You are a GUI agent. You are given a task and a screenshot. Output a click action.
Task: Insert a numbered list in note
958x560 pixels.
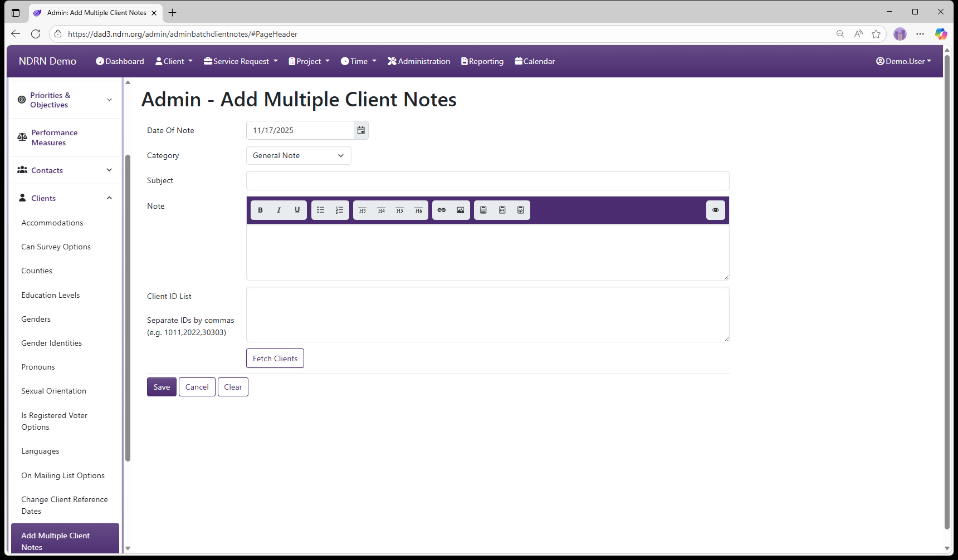click(x=339, y=210)
